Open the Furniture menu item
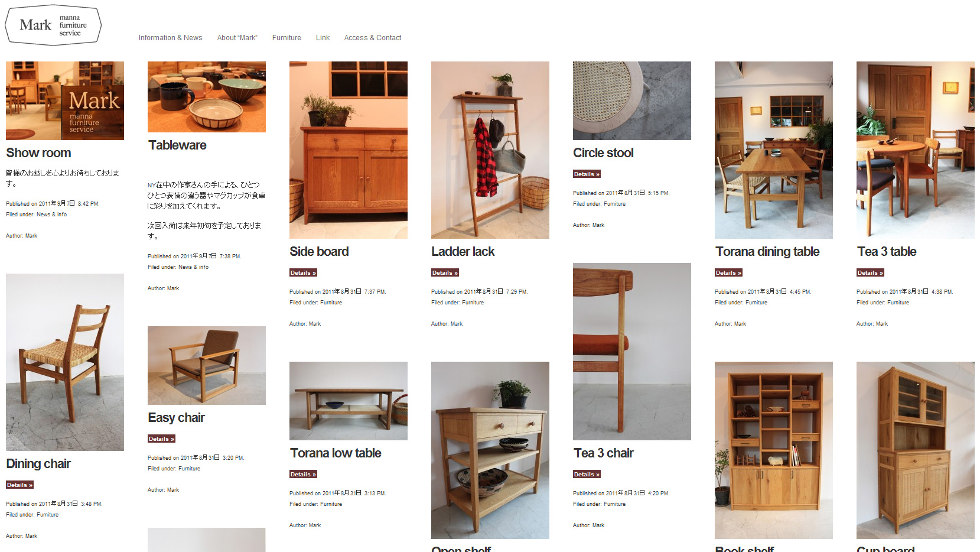 (286, 38)
